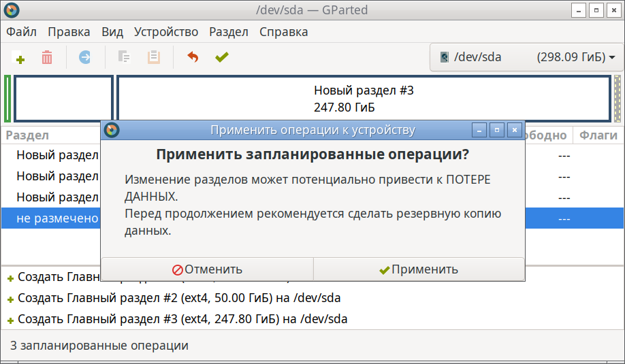
Task: Open the Файл menu
Action: (x=22, y=32)
